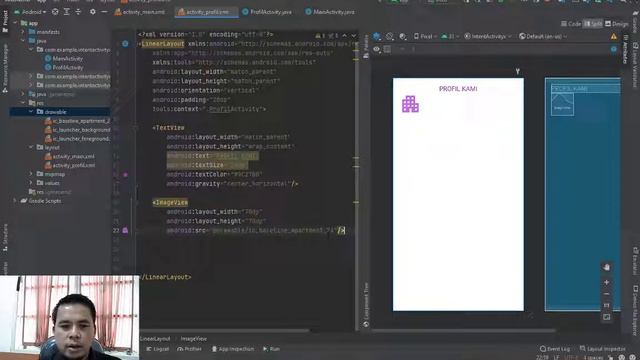Click the warnings count indicator in editor
Viewport: 640px width, 360px height.
(321, 36)
